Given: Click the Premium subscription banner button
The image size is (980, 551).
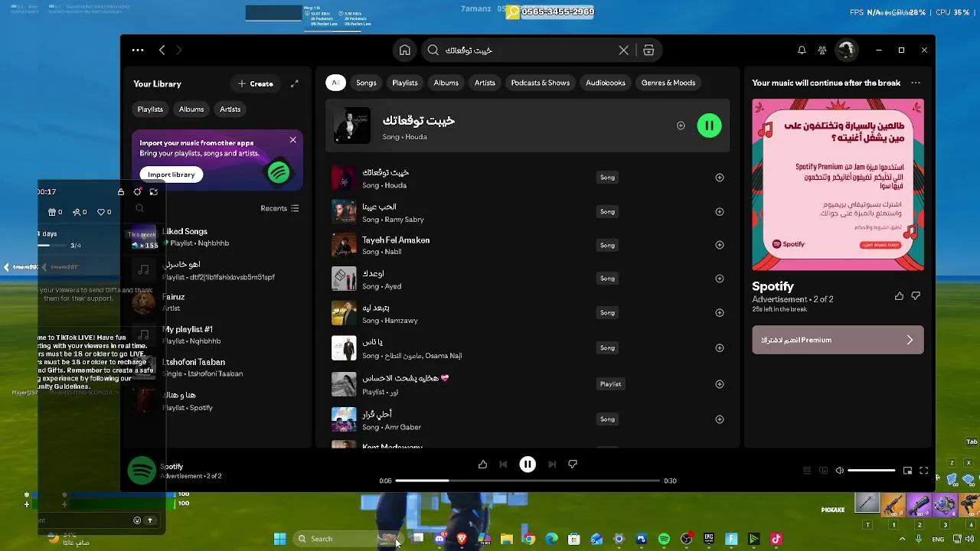Looking at the screenshot, I should pos(838,340).
